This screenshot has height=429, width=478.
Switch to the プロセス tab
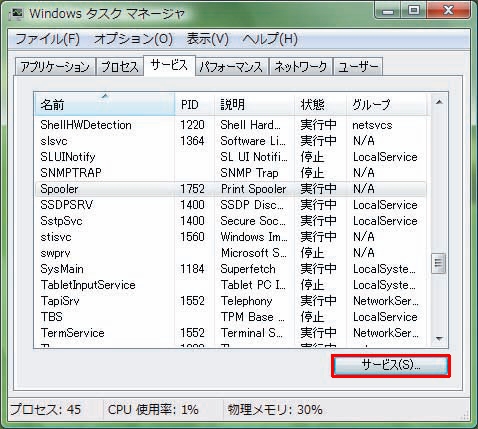[120, 67]
